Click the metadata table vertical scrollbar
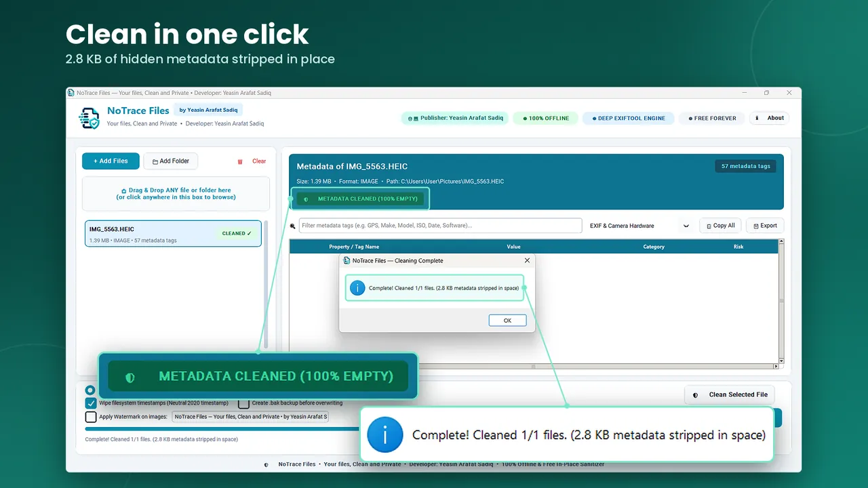Image resolution: width=868 pixels, height=488 pixels. point(781,302)
